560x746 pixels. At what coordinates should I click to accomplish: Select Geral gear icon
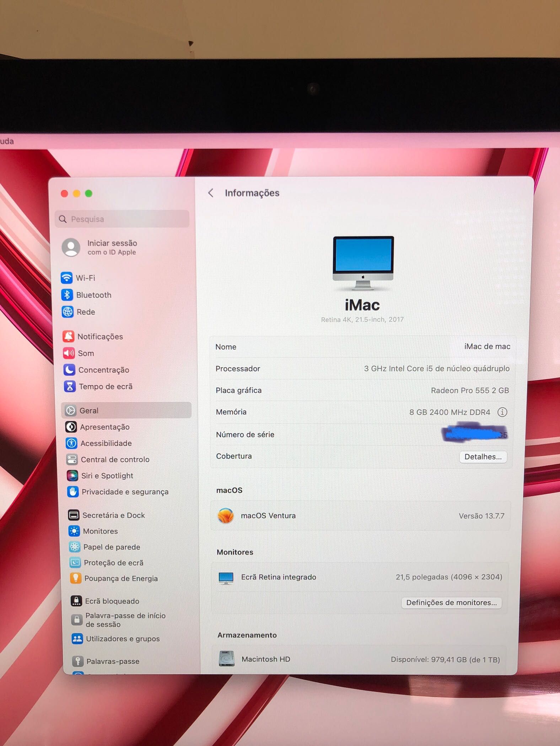[x=70, y=410]
